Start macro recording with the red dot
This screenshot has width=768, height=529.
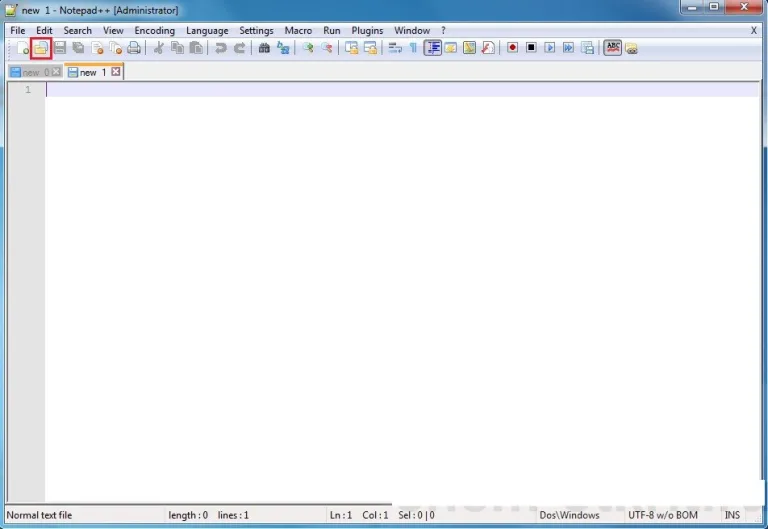pyautogui.click(x=512, y=48)
